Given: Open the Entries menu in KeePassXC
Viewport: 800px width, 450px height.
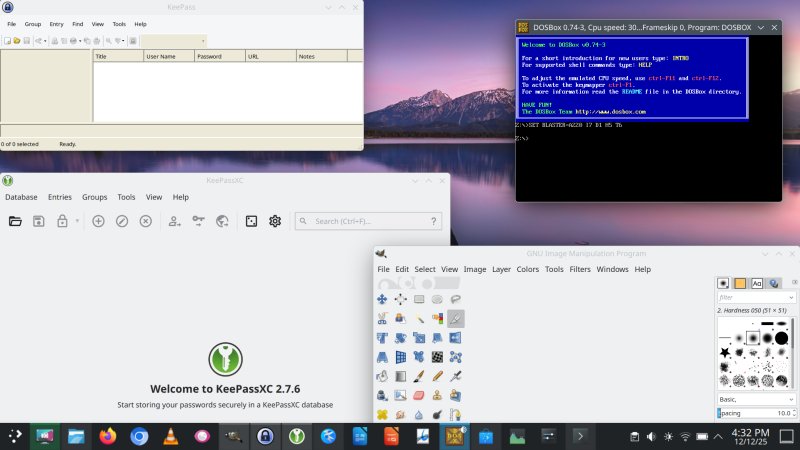Looking at the screenshot, I should point(60,197).
